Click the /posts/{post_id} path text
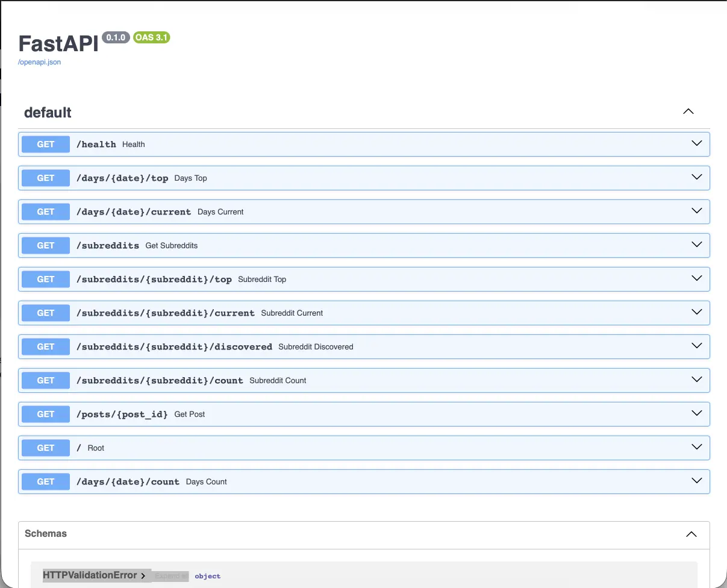 point(122,414)
